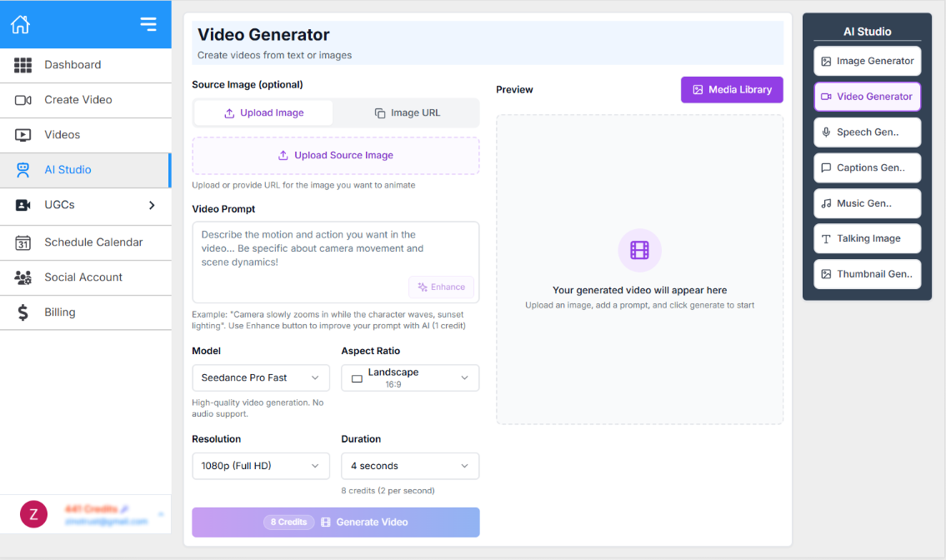Select the Image Generator tab in AI Studio
Viewport: 946px width, 560px height.
pyautogui.click(x=867, y=61)
